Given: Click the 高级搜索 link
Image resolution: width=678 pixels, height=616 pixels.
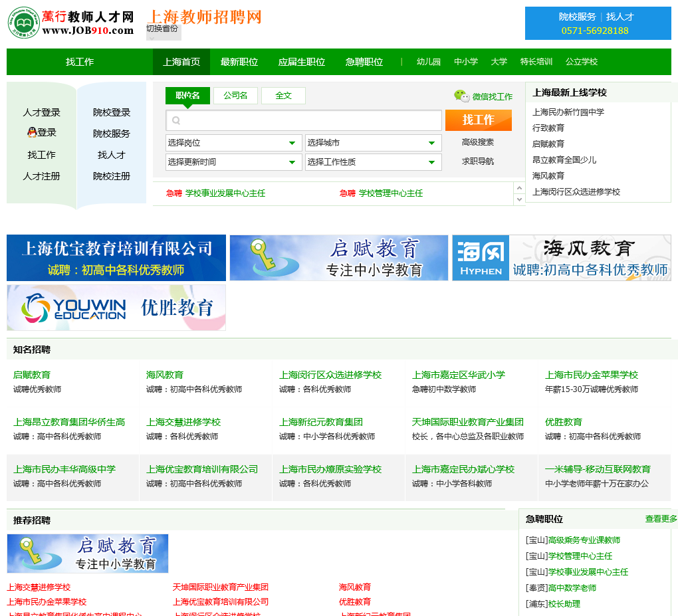Looking at the screenshot, I should [x=478, y=142].
